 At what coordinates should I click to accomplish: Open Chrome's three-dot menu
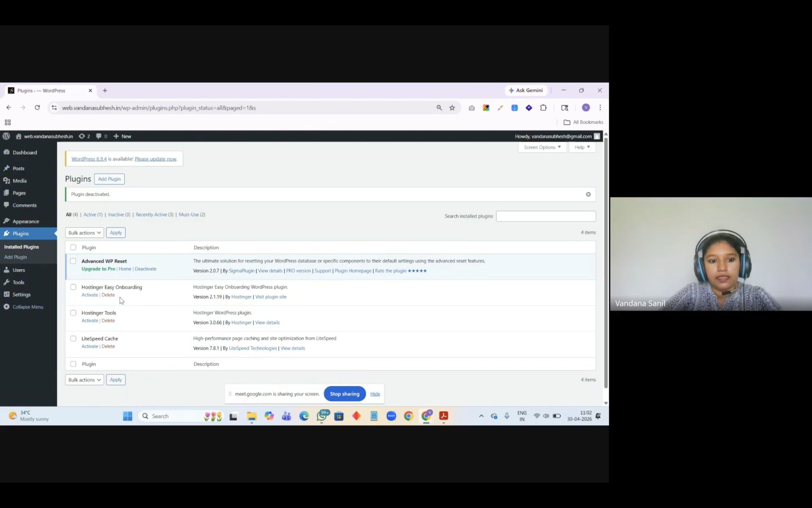(600, 108)
